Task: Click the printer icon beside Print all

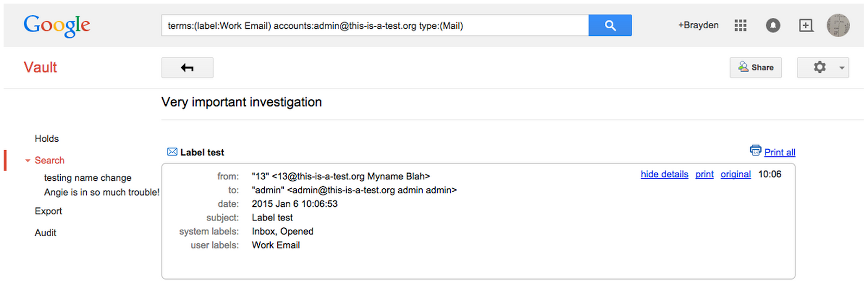Action: pyautogui.click(x=755, y=150)
